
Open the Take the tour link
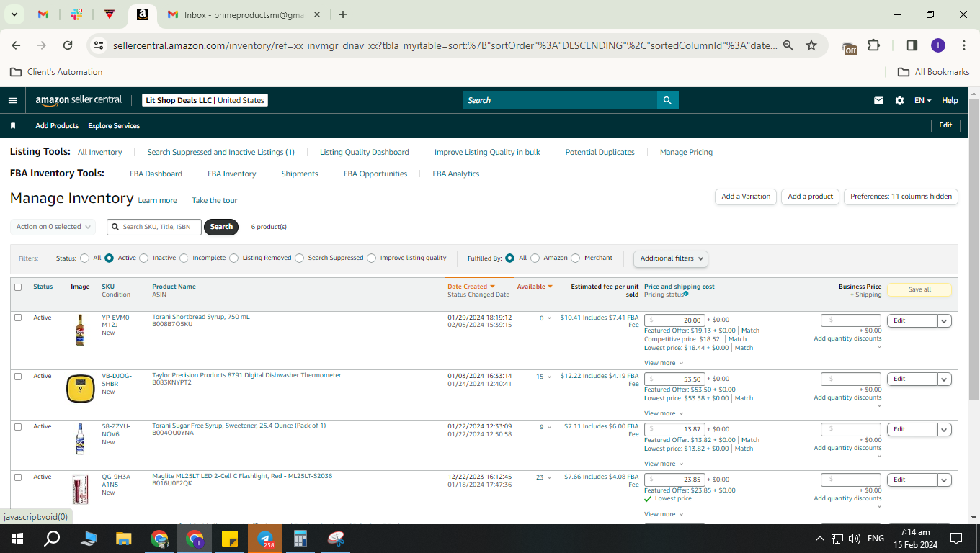[x=214, y=201]
